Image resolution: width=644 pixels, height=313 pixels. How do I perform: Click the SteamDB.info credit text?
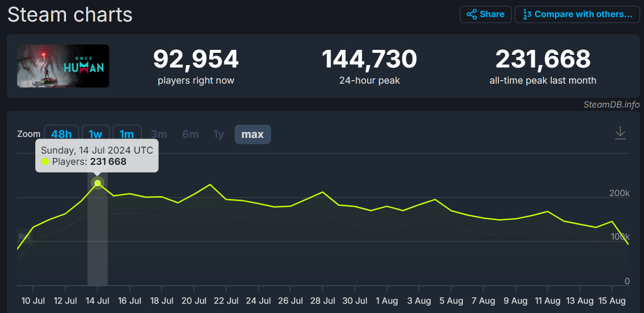pos(611,104)
